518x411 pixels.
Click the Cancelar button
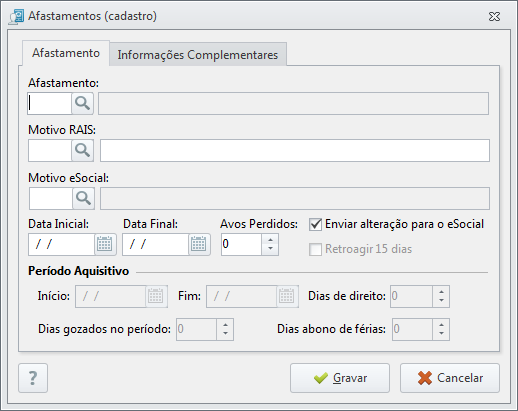click(450, 378)
